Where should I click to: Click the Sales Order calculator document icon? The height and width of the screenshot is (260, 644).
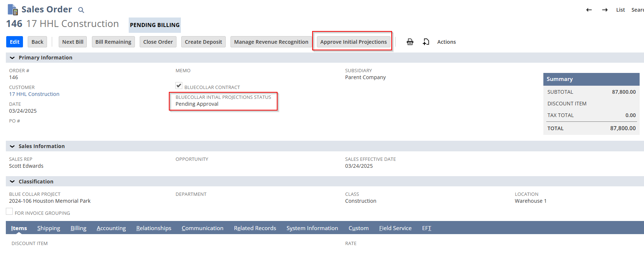tap(13, 9)
